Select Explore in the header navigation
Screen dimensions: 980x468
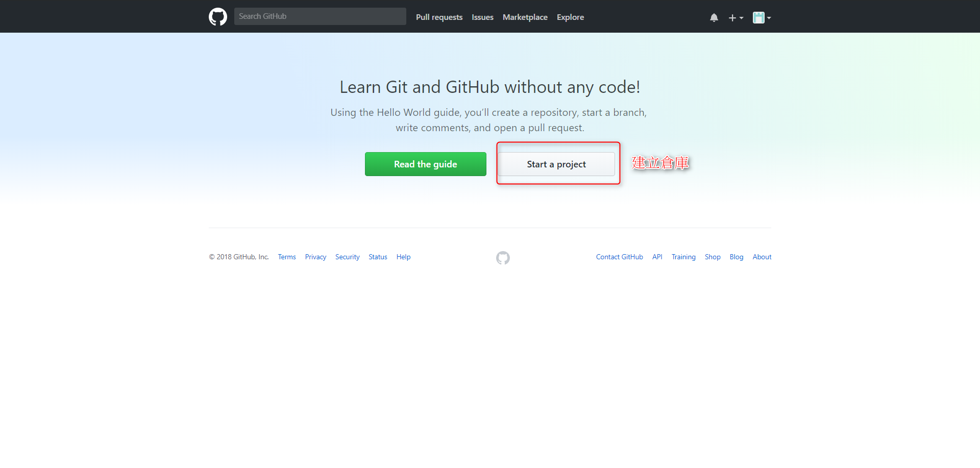click(x=570, y=17)
